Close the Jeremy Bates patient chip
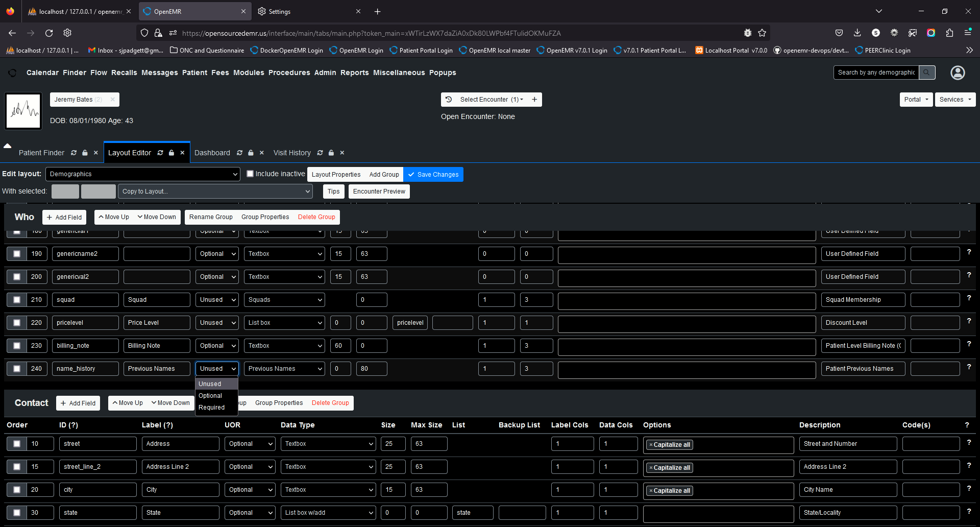This screenshot has width=980, height=527. click(x=113, y=100)
